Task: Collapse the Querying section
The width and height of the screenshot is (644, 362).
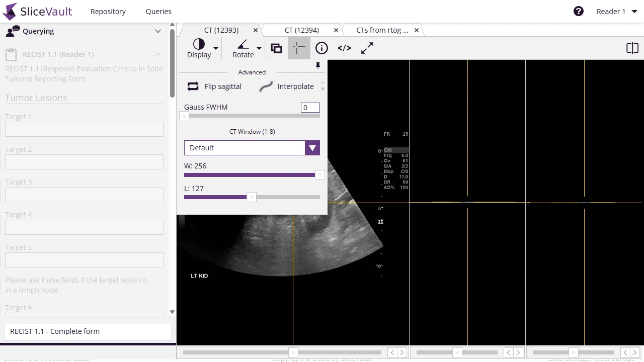Action: point(157,31)
